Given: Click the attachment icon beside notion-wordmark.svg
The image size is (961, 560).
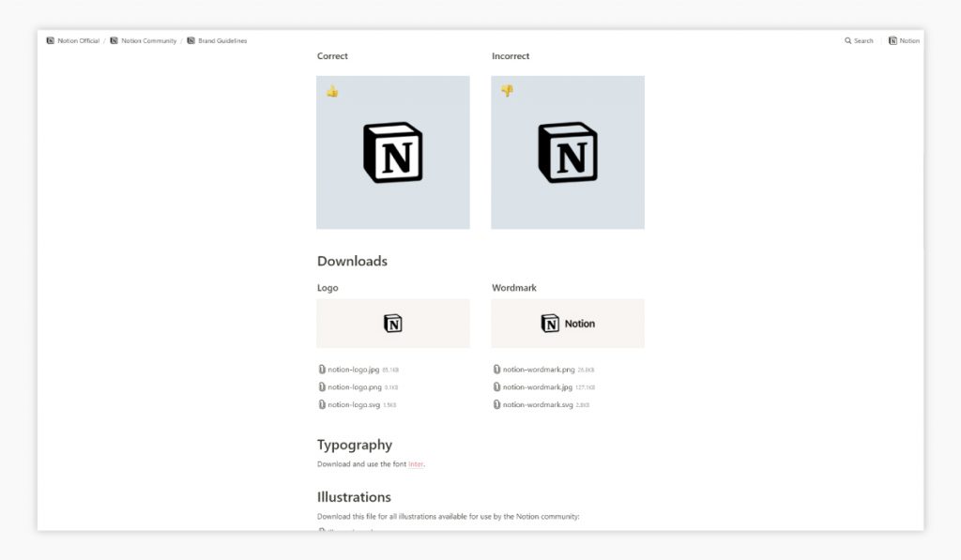Looking at the screenshot, I should (x=496, y=404).
